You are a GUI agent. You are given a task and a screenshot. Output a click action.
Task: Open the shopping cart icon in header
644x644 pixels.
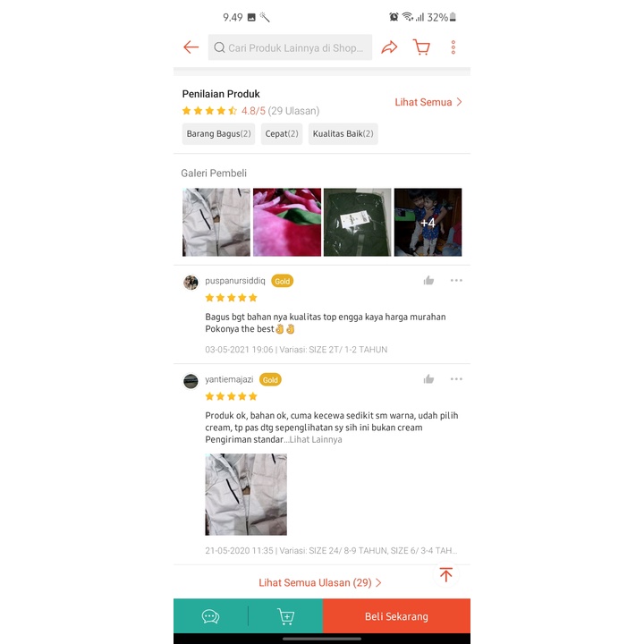pyautogui.click(x=421, y=47)
